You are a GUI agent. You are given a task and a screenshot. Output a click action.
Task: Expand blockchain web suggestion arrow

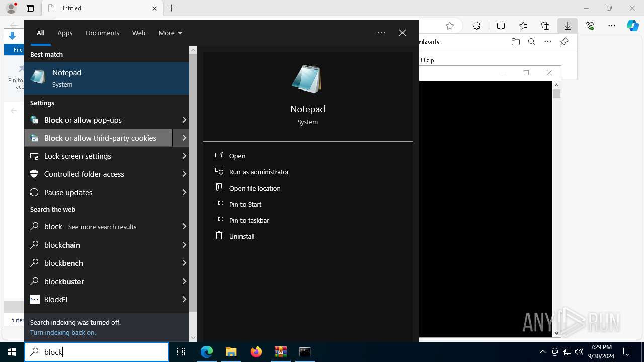click(x=184, y=245)
